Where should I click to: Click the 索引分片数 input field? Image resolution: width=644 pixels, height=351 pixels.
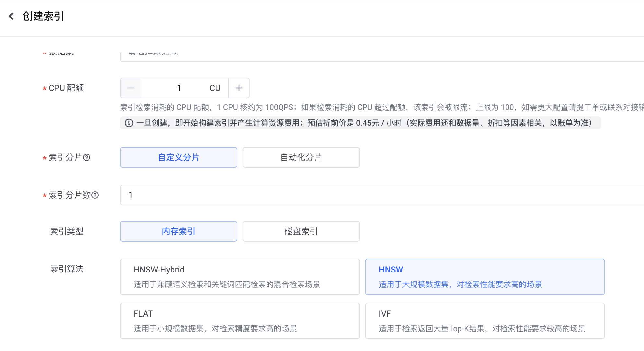(x=382, y=195)
